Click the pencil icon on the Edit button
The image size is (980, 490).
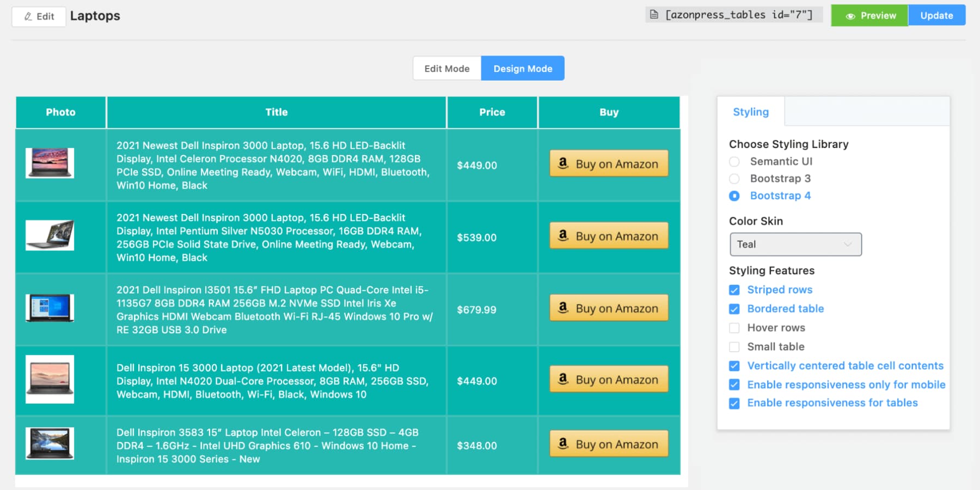(27, 16)
